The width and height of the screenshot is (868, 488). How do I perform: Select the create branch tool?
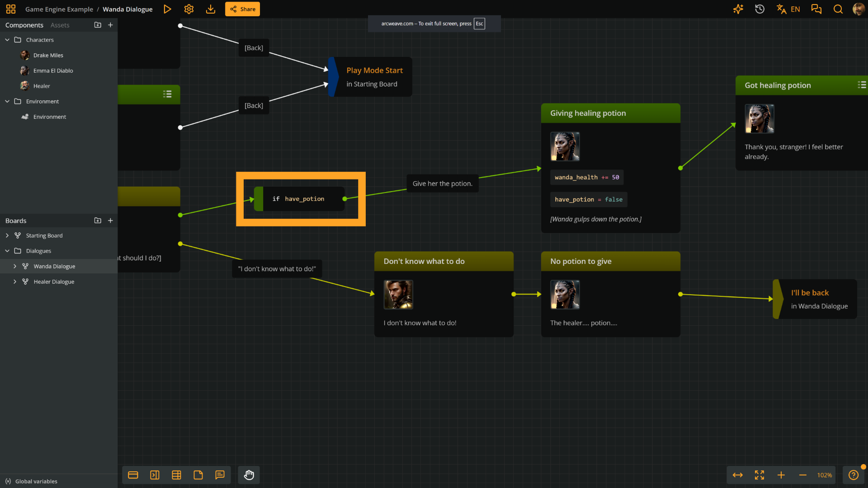[176, 475]
